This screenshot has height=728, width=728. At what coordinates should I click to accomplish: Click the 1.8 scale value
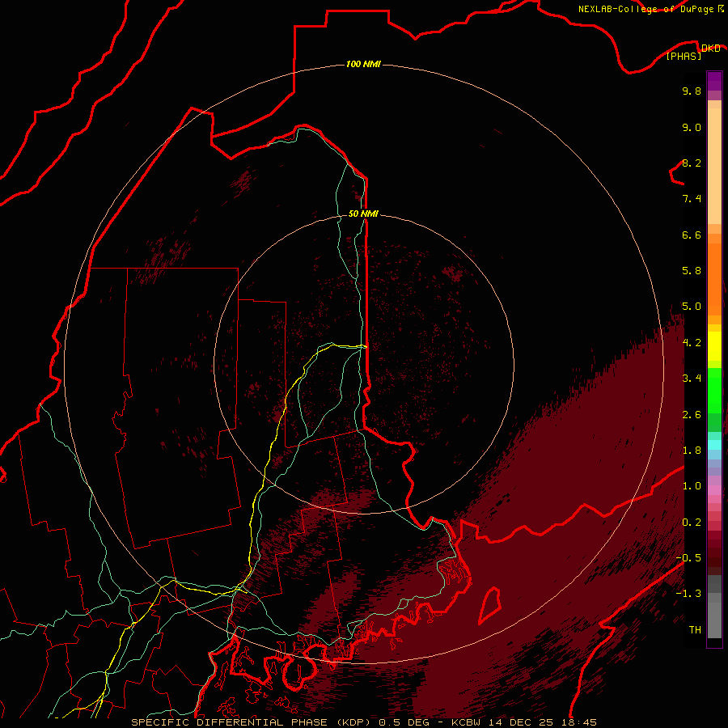point(692,451)
